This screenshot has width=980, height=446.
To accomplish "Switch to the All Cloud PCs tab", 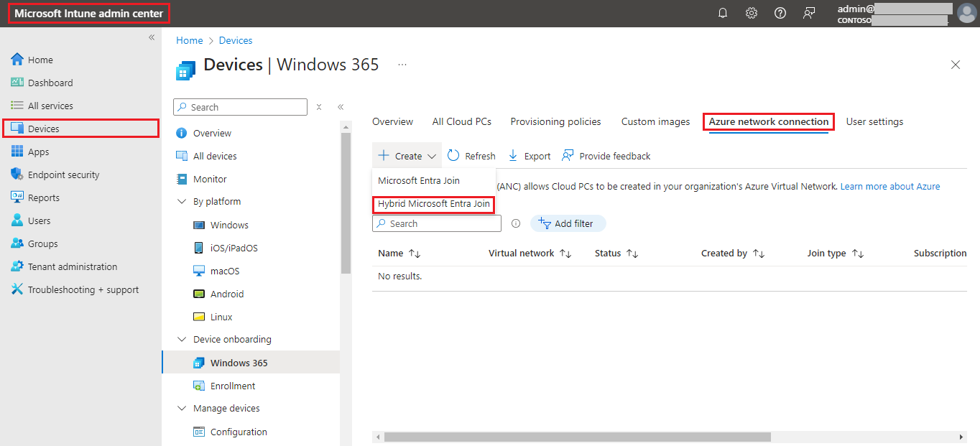I will coord(462,121).
